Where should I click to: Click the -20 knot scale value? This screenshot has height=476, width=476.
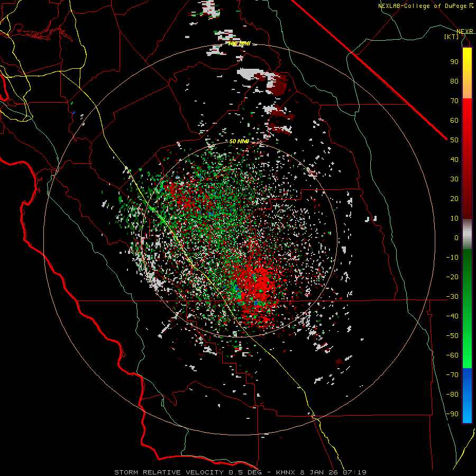pyautogui.click(x=452, y=277)
